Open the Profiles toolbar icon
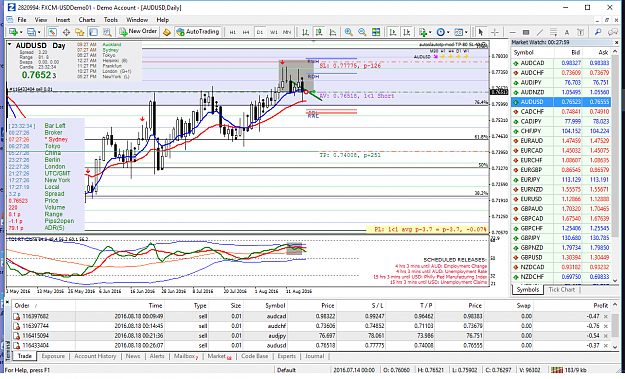 pos(31,32)
